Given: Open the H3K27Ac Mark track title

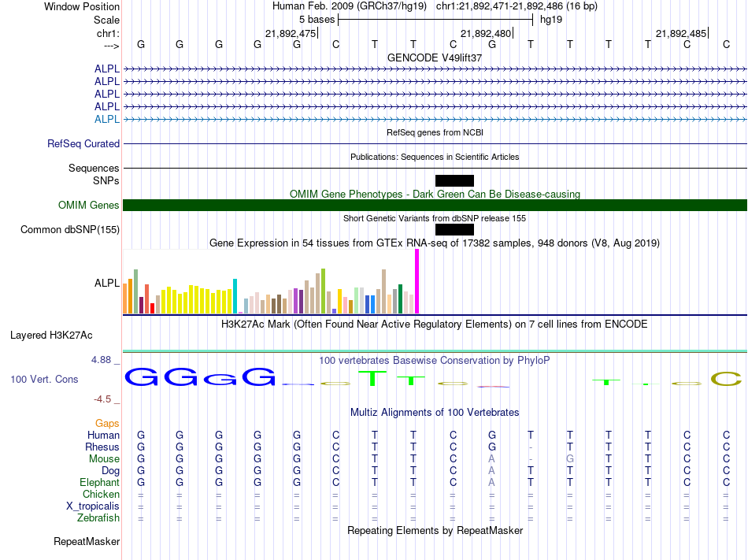Looking at the screenshot, I should (435, 325).
